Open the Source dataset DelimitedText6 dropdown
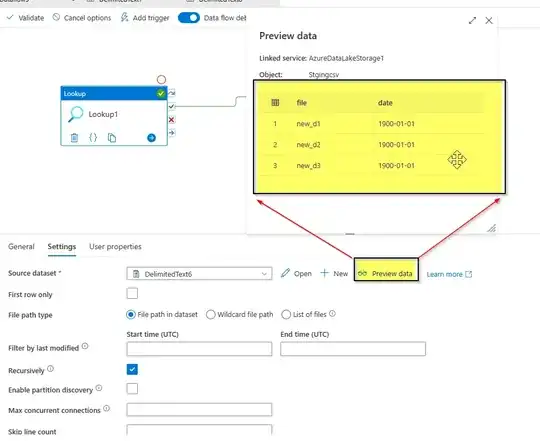Image resolution: width=540 pixels, height=441 pixels. [199, 274]
